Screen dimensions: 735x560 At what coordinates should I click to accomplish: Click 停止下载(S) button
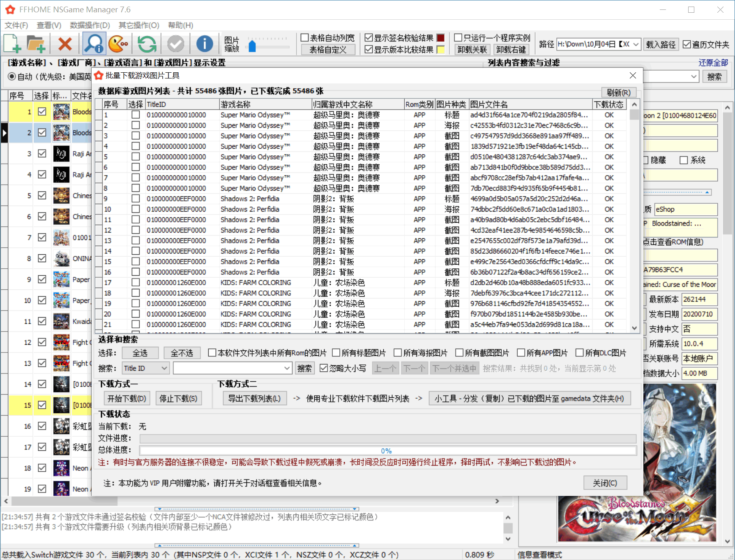[178, 399]
